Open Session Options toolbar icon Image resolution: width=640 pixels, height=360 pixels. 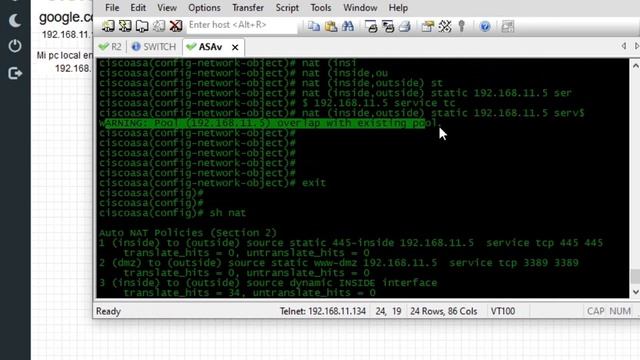click(428, 26)
